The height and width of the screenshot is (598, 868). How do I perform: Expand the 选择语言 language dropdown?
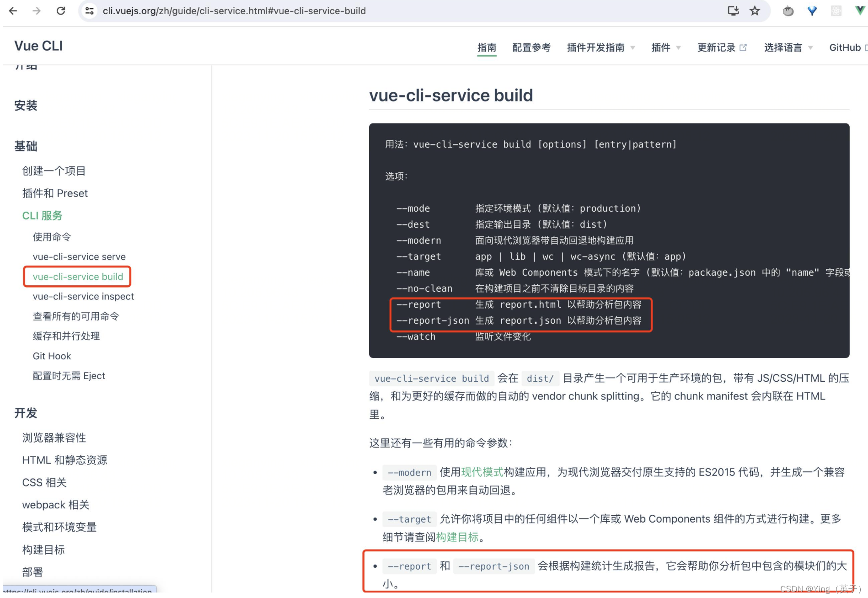tap(788, 48)
